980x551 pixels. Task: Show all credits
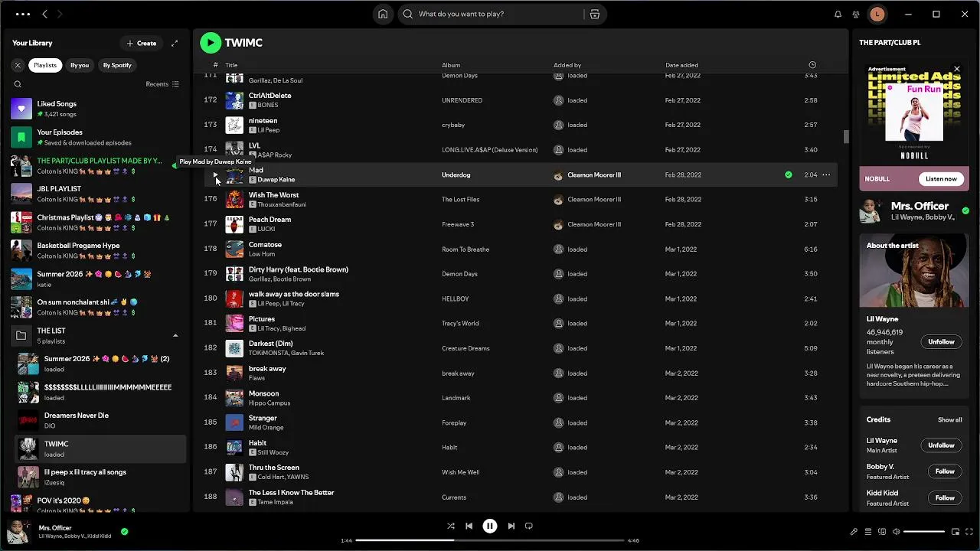coord(949,419)
